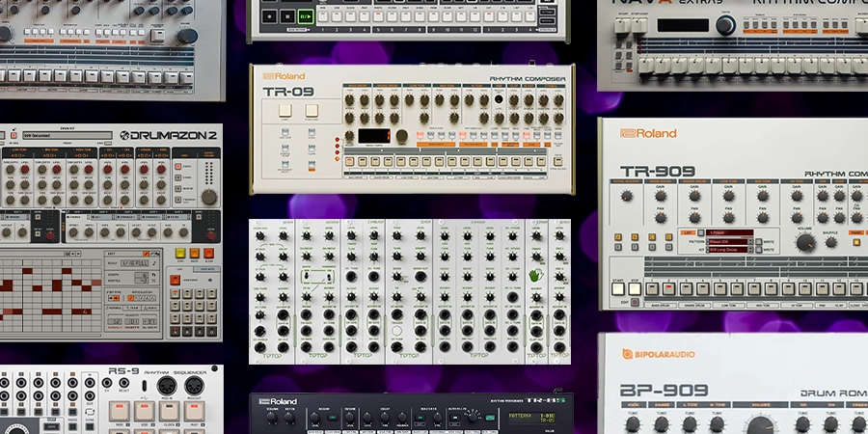Click the TOTAL ACCENT step button on TR-09
Viewport: 868px width, 434px height.
coord(558,162)
